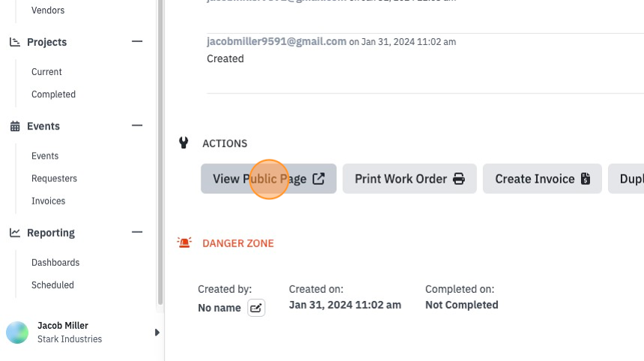
Task: Click the printer icon on Print Work Order
Action: click(459, 179)
